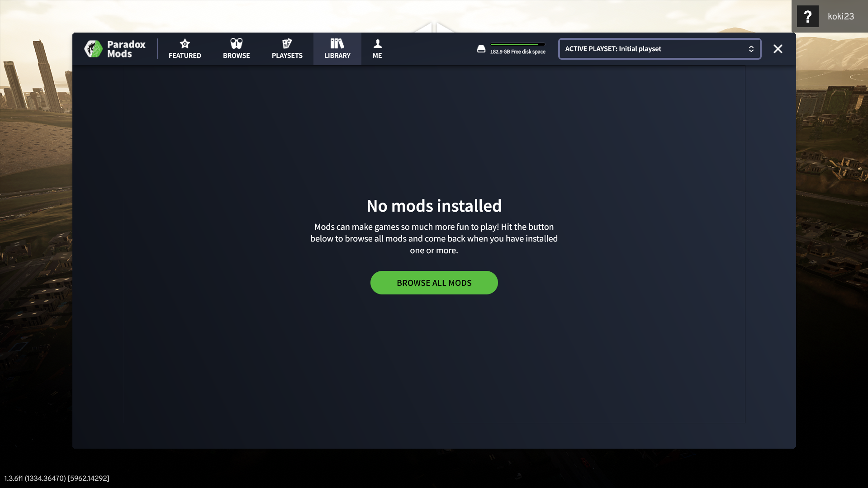Click the Paradox Mods title text
Image resolution: width=868 pixels, height=488 pixels.
tap(126, 49)
